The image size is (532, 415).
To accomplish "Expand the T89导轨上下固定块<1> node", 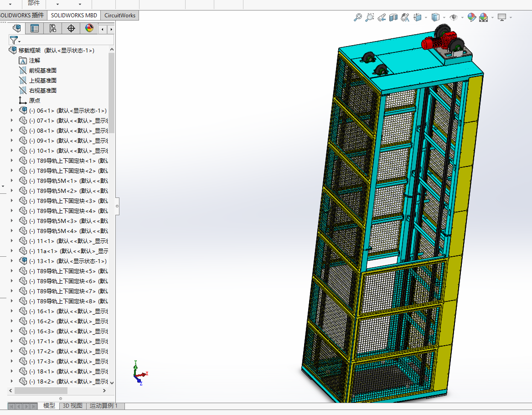I will (x=12, y=161).
